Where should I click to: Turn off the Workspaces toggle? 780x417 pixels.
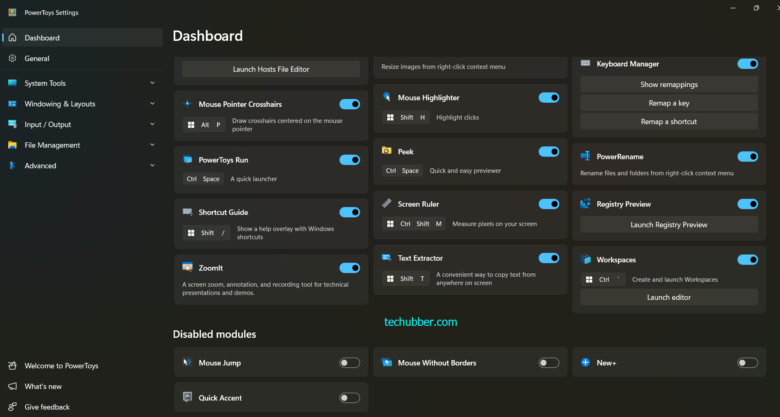click(748, 260)
